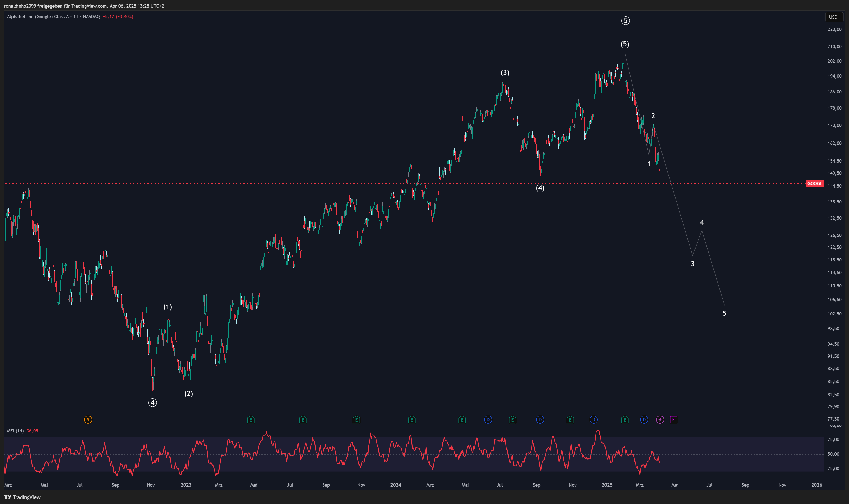
Task: Click projected wave 5 label at forecast end
Action: point(724,313)
